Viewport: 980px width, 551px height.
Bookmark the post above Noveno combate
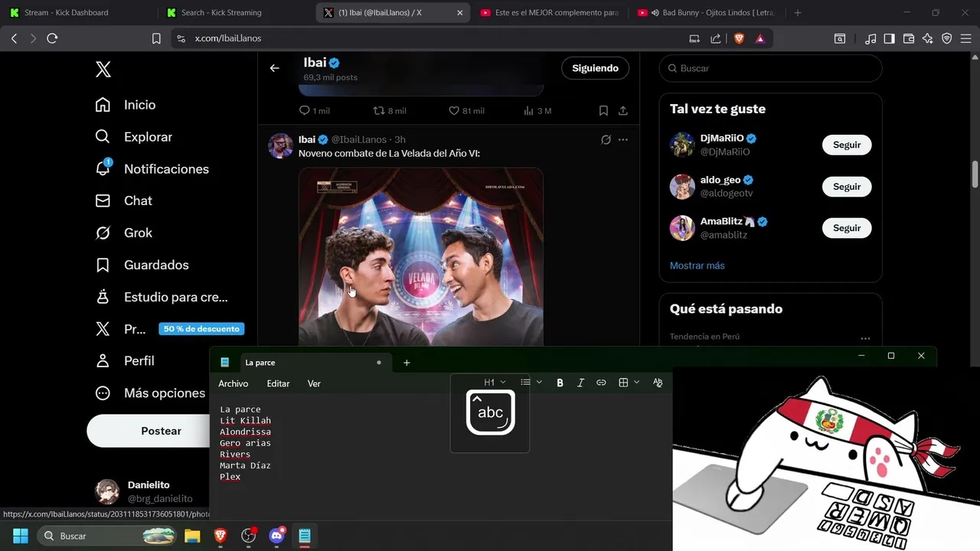tap(603, 111)
